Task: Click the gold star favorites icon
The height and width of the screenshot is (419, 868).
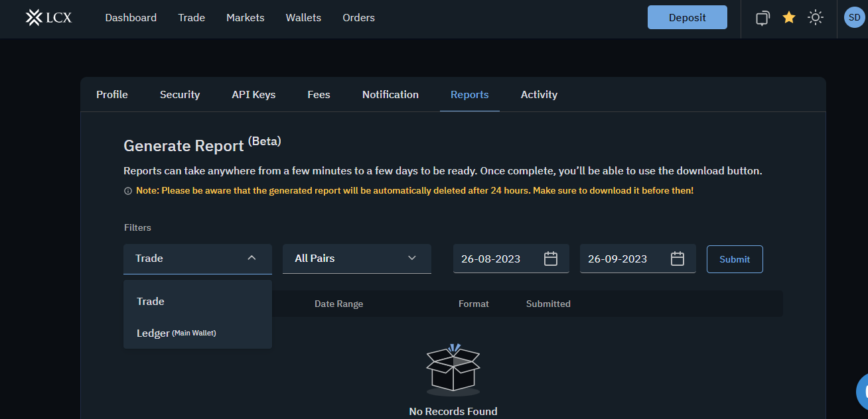Action: pos(789,18)
